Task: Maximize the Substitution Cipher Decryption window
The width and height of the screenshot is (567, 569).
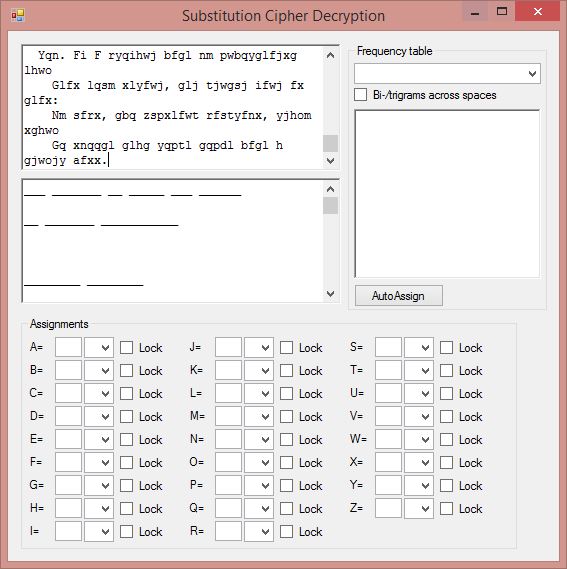Action: click(502, 12)
